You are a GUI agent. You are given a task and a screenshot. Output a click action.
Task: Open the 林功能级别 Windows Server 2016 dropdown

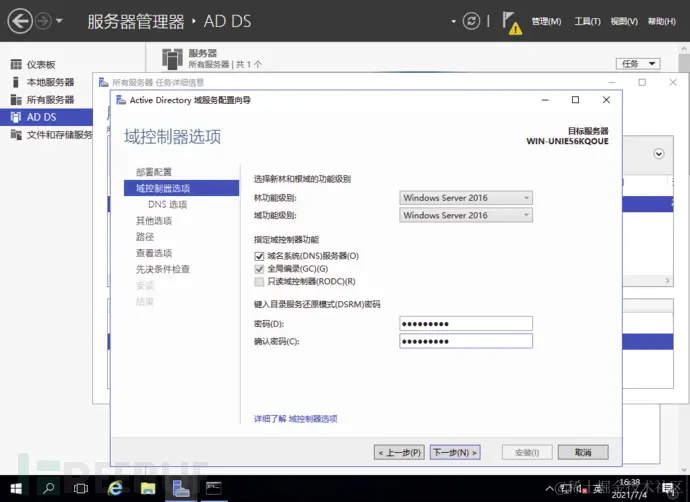pos(466,198)
